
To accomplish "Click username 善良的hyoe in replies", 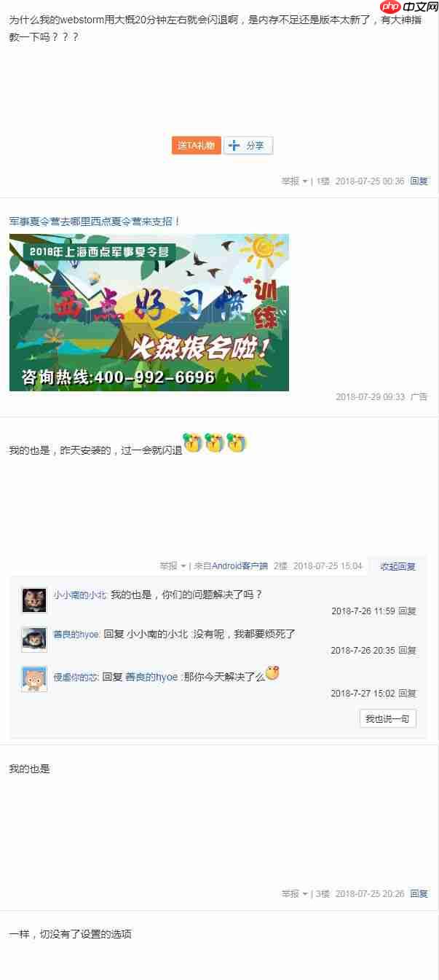I will (76, 635).
